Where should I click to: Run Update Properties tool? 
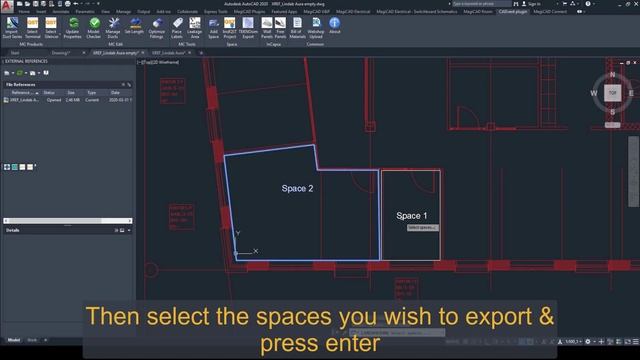point(73,28)
